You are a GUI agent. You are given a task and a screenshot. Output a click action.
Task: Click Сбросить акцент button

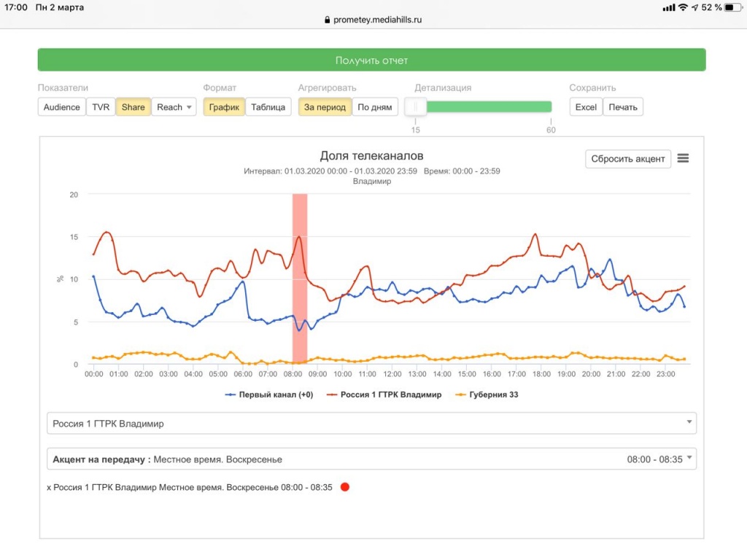tap(628, 158)
